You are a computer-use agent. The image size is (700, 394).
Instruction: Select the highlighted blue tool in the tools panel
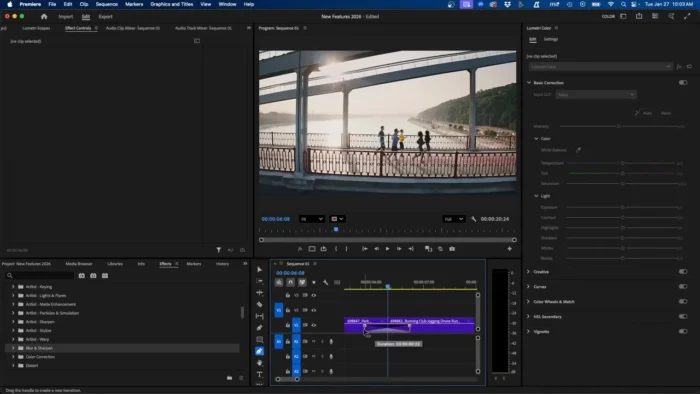(259, 351)
